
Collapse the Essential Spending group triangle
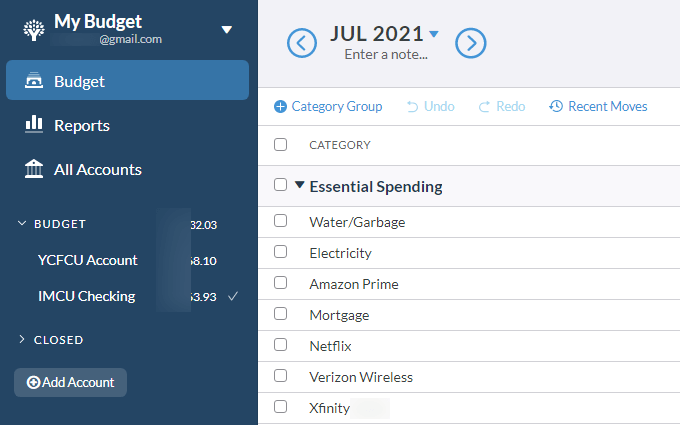pos(299,185)
